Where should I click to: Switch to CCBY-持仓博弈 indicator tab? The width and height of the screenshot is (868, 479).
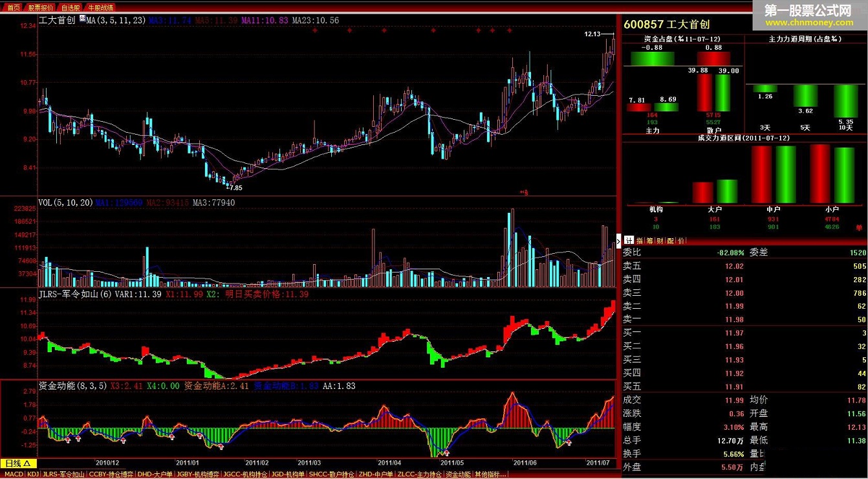pos(111,474)
